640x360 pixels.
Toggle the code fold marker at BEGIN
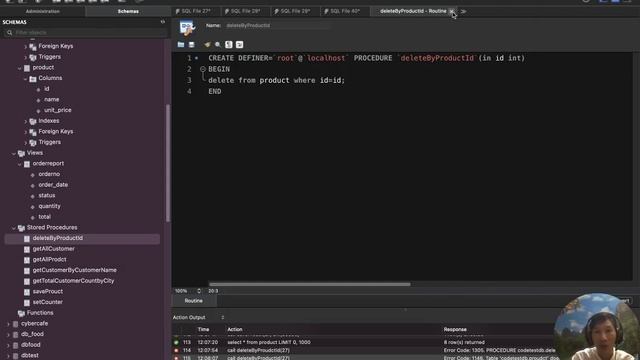(203, 69)
